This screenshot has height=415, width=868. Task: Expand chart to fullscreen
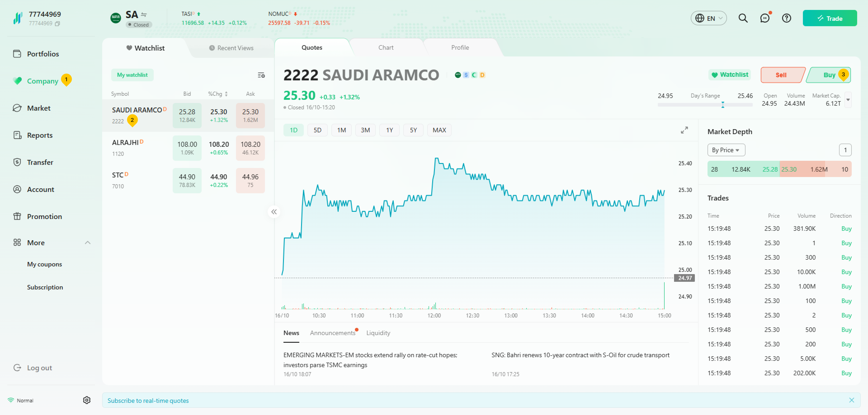(684, 130)
